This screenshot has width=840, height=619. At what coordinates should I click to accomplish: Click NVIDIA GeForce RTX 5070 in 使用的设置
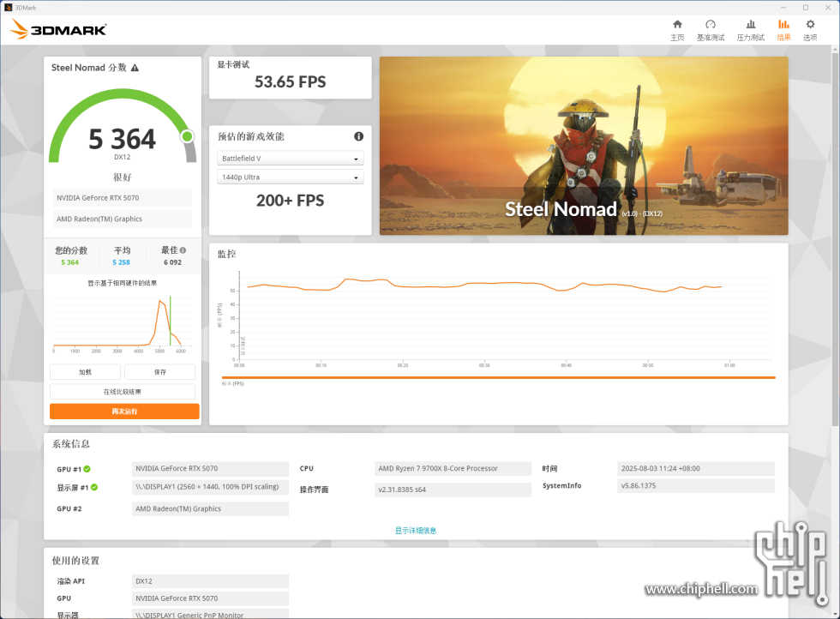click(x=210, y=598)
